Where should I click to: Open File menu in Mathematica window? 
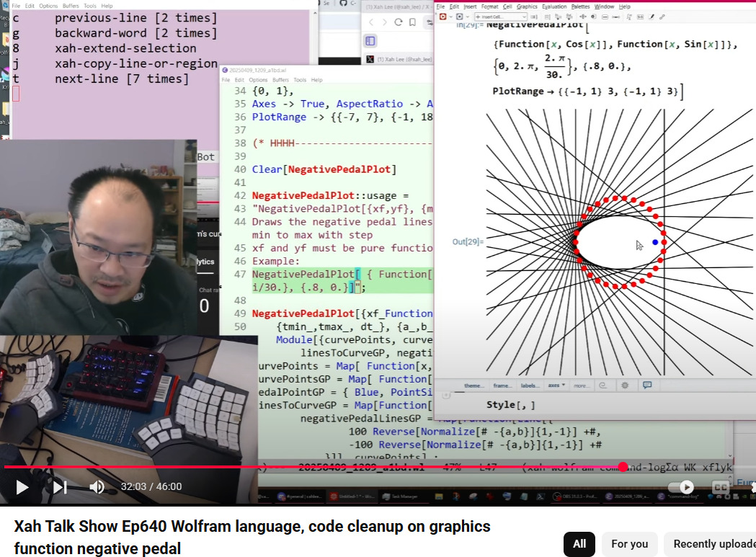pyautogui.click(x=440, y=6)
